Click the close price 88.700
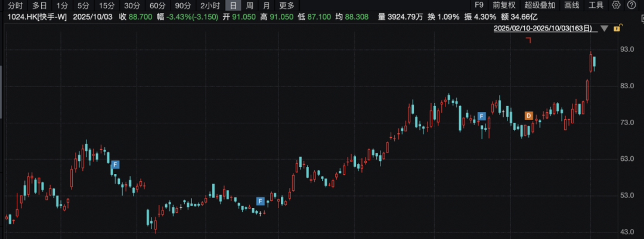The width and height of the screenshot is (644, 239). pyautogui.click(x=141, y=17)
